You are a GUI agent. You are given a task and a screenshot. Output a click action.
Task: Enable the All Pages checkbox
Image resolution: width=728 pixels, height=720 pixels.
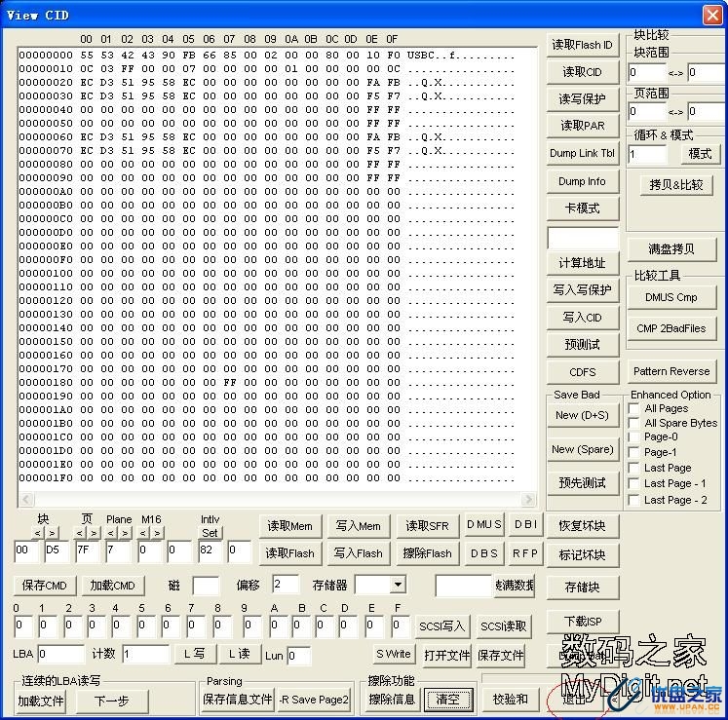pyautogui.click(x=634, y=409)
